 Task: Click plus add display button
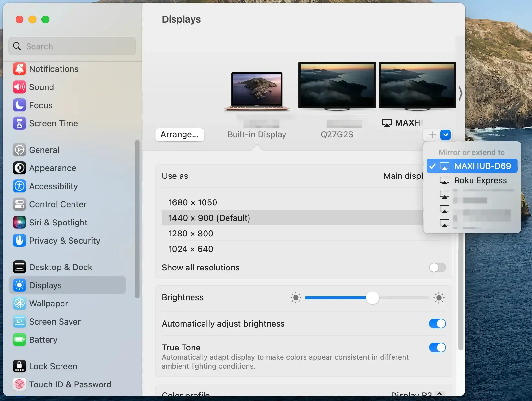click(432, 135)
